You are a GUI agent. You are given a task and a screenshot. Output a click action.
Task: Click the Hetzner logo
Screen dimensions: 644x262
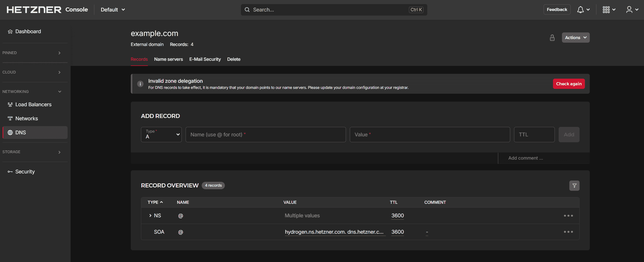tap(34, 10)
